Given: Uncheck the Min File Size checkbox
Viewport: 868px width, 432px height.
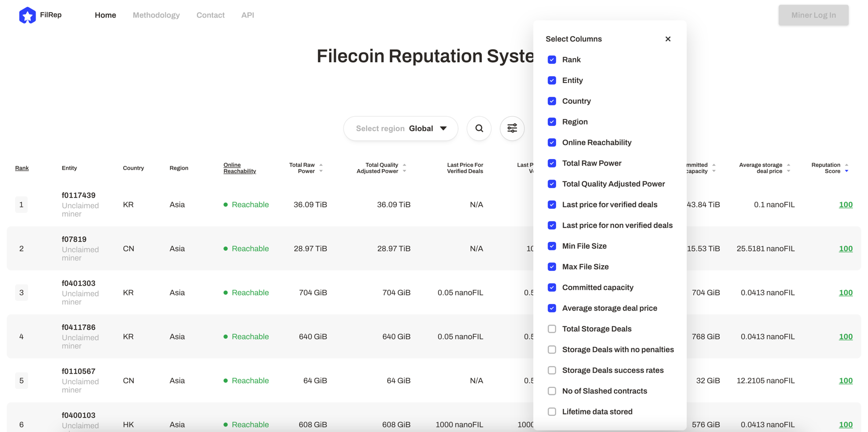Looking at the screenshot, I should 552,246.
